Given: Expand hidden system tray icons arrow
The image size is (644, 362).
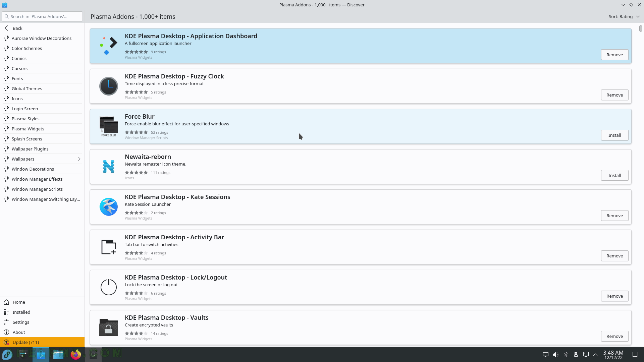Looking at the screenshot, I should click(595, 355).
